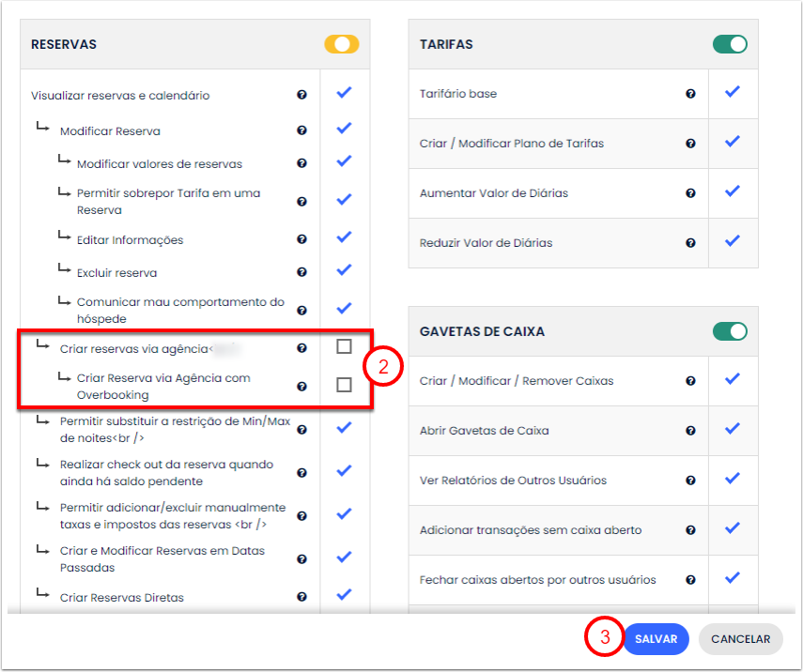The image size is (803, 672).
Task: Check Criar Reserva via Agência com Overbooking
Action: click(x=344, y=385)
